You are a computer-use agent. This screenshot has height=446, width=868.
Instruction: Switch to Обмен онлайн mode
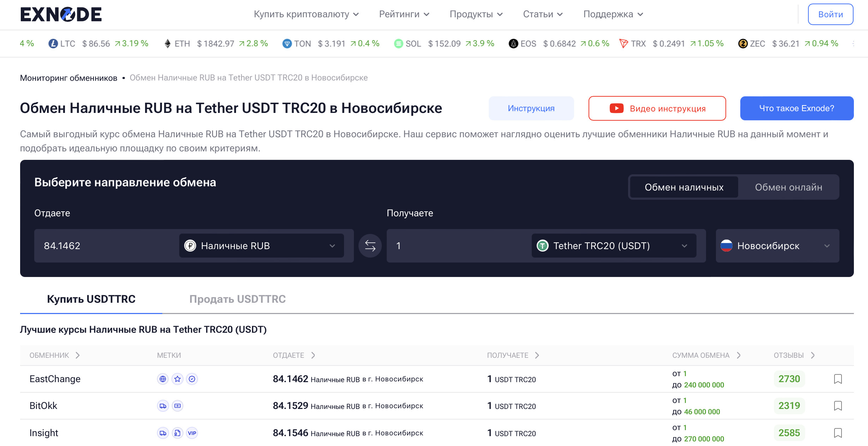coord(788,187)
